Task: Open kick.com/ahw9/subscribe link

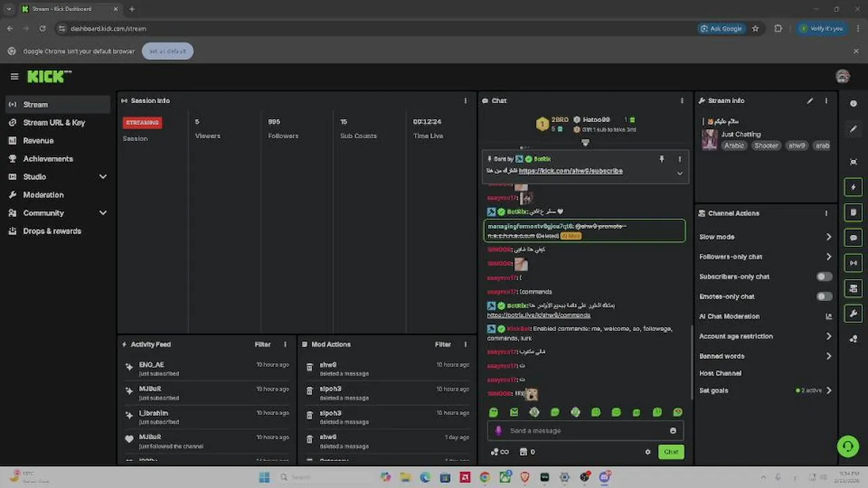Action: click(570, 171)
